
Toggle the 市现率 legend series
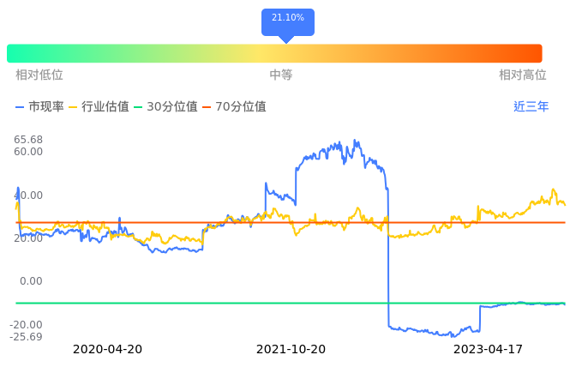pos(39,107)
